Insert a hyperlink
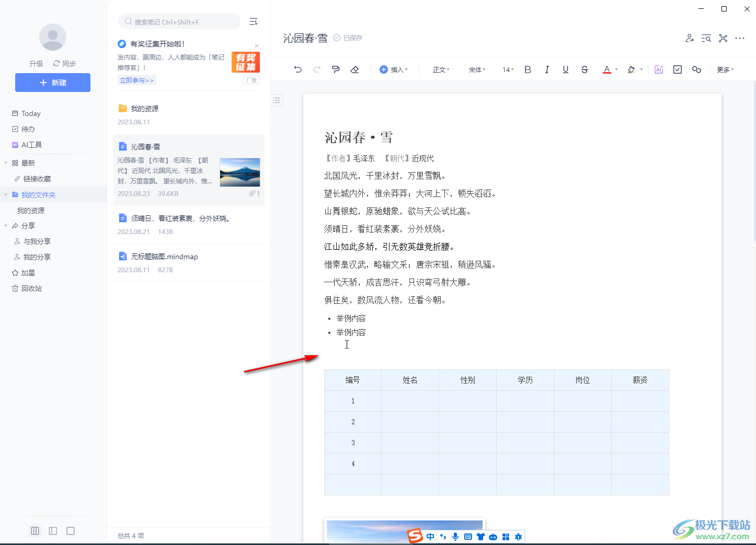The width and height of the screenshot is (756, 545). (x=696, y=69)
